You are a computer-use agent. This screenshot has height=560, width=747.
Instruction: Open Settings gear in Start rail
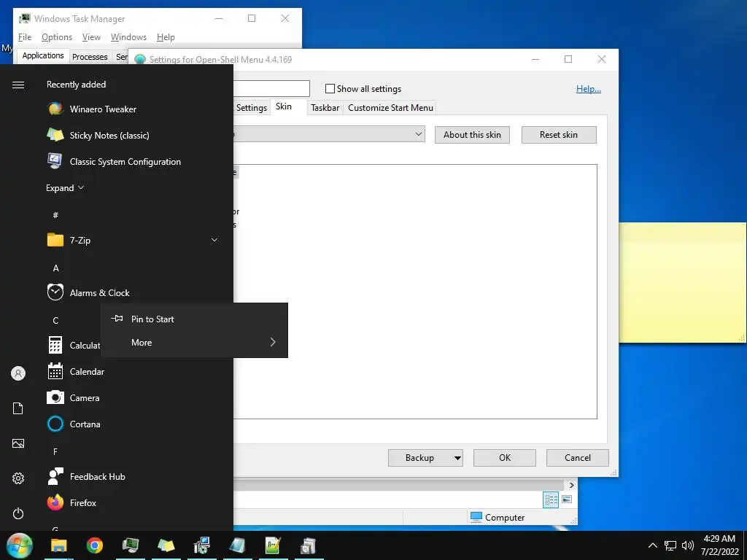click(x=18, y=478)
